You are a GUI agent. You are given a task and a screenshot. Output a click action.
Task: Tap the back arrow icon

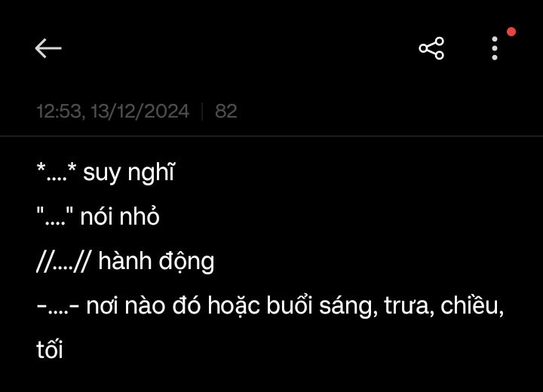[48, 48]
